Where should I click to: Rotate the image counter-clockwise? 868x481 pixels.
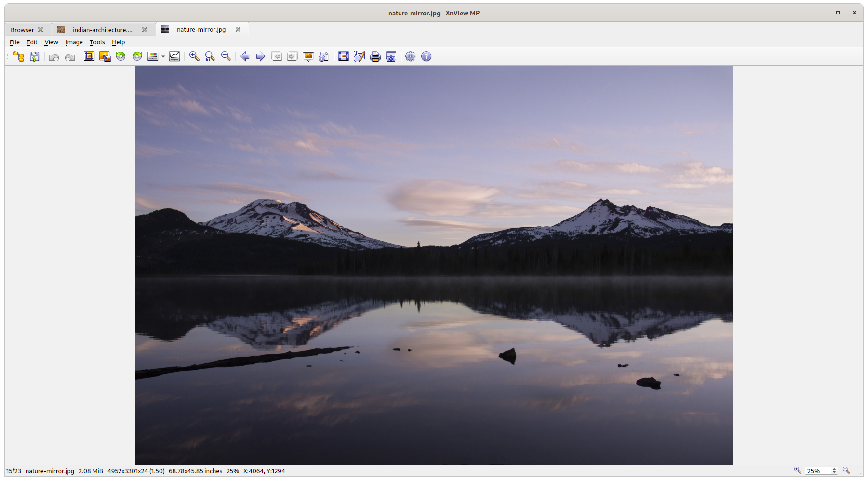[x=121, y=56]
